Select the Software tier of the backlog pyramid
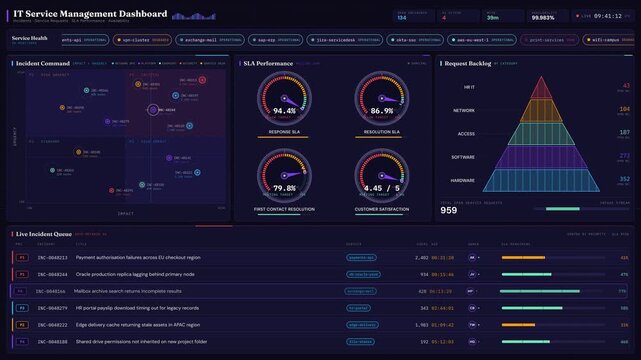 [541, 158]
